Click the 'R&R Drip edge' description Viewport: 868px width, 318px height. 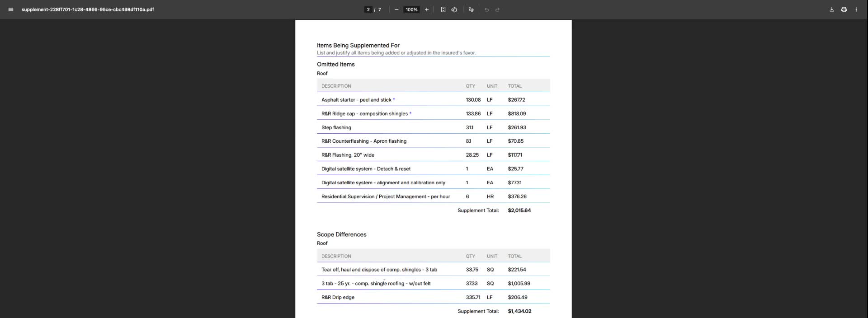(338, 298)
